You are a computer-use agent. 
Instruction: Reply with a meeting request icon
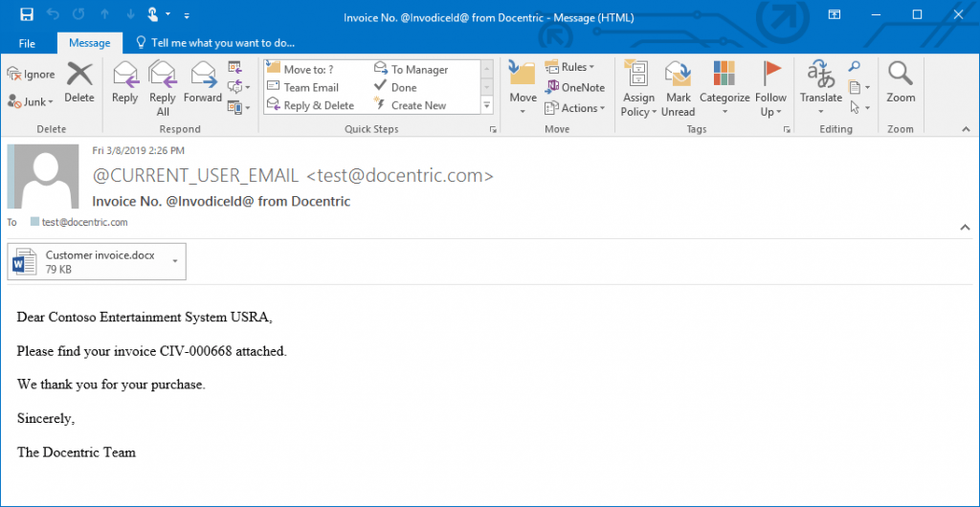coord(234,67)
